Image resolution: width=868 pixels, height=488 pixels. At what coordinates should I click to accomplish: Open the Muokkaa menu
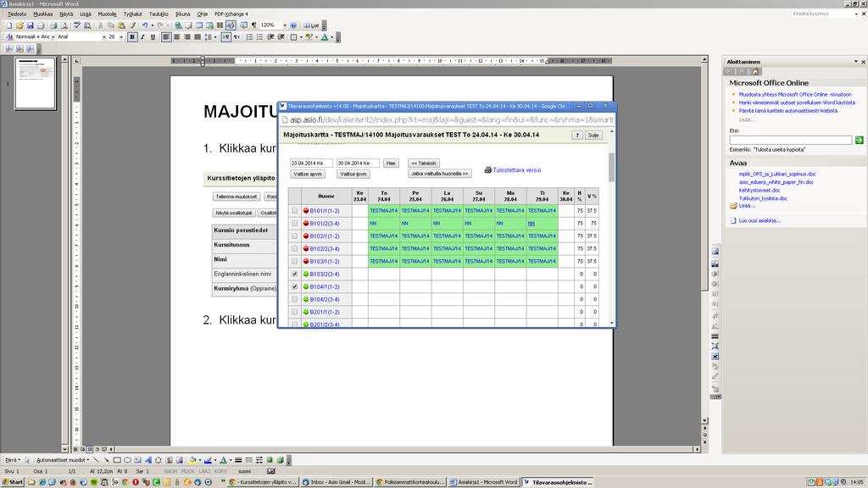click(x=43, y=14)
